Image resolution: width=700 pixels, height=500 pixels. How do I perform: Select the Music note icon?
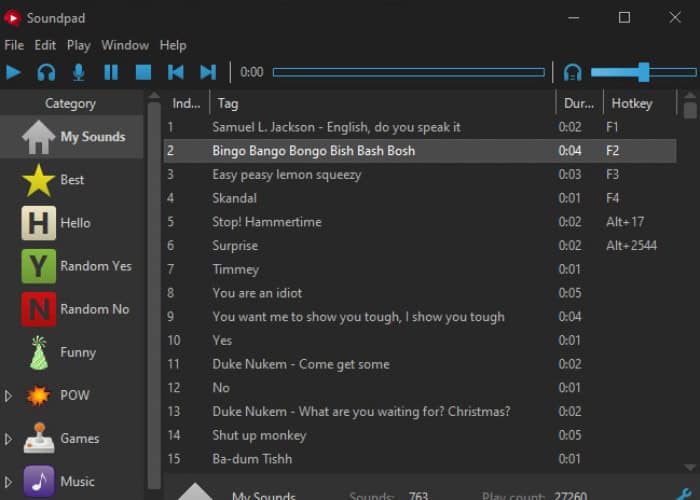tap(39, 482)
